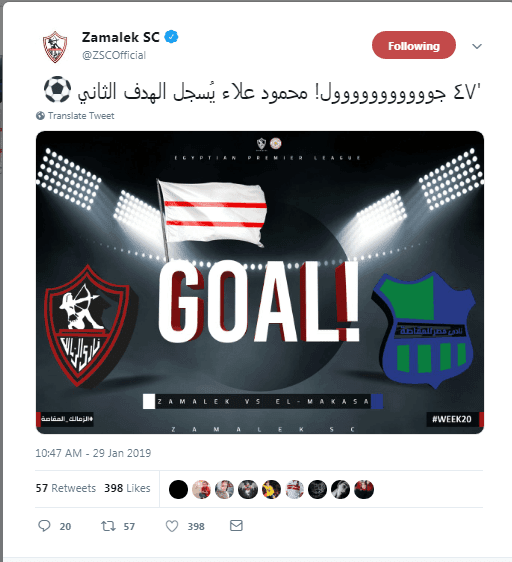Click the yellow-shirt liker avatar

(271, 490)
